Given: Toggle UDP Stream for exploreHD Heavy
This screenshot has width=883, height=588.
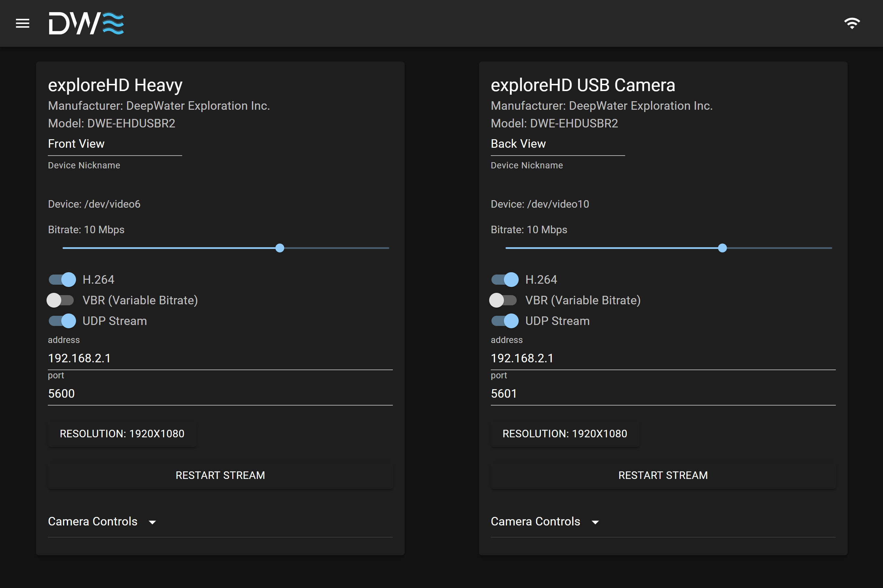Looking at the screenshot, I should (62, 321).
